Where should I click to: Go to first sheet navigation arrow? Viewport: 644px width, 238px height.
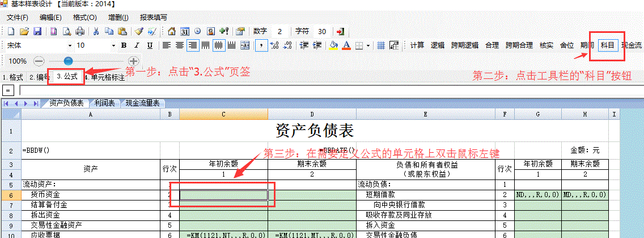click(x=7, y=103)
